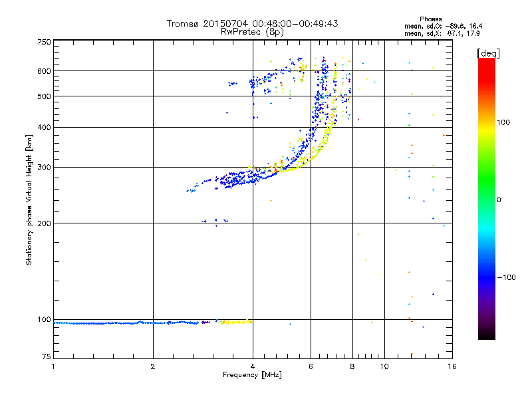Click the '16' x-axis tick label
The height and width of the screenshot is (399, 532).
[x=452, y=366]
